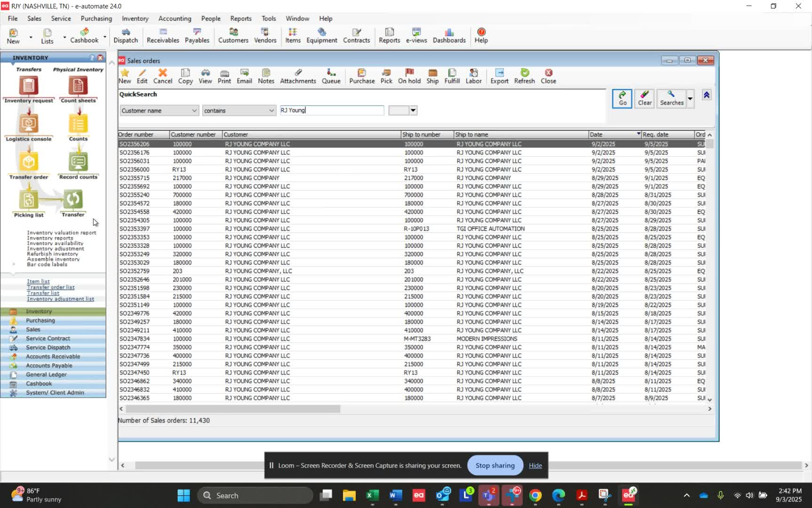
Task: View the selected sales order
Action: pyautogui.click(x=205, y=76)
